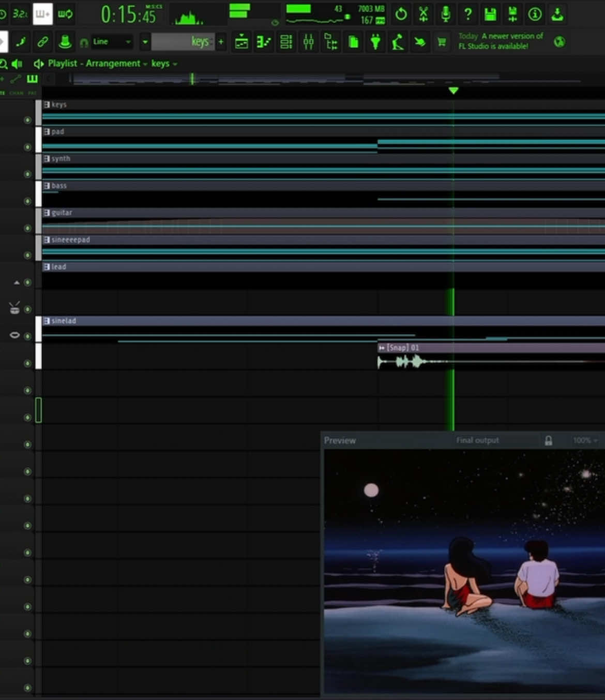Click the keys pattern name field in the toolbar
Image resolution: width=605 pixels, height=700 pixels.
[x=183, y=42]
